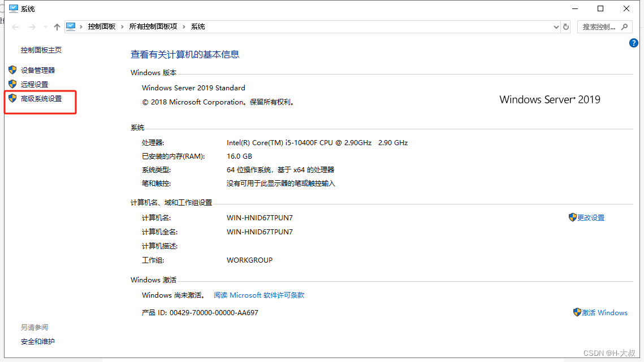Click Windows Server 2019 Standard text
Viewport: 644px width, 362px height.
[193, 88]
